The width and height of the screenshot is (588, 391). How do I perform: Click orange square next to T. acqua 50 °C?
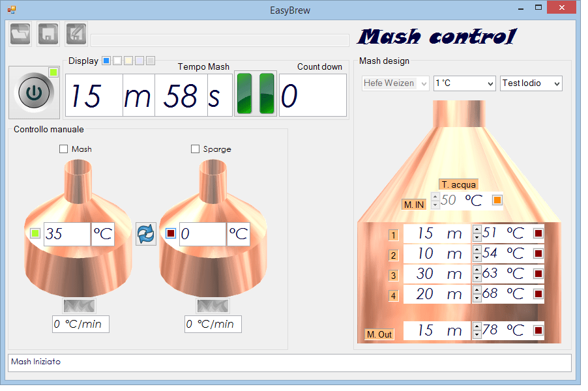497,200
